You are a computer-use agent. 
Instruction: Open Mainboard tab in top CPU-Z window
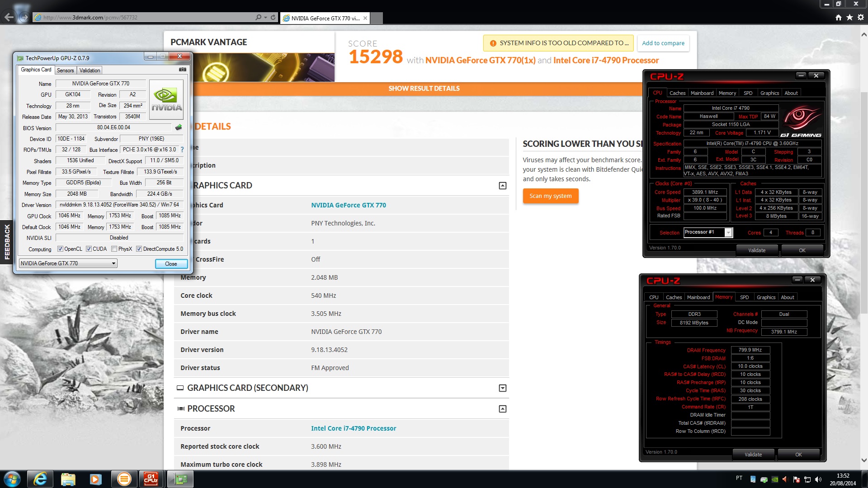702,93
